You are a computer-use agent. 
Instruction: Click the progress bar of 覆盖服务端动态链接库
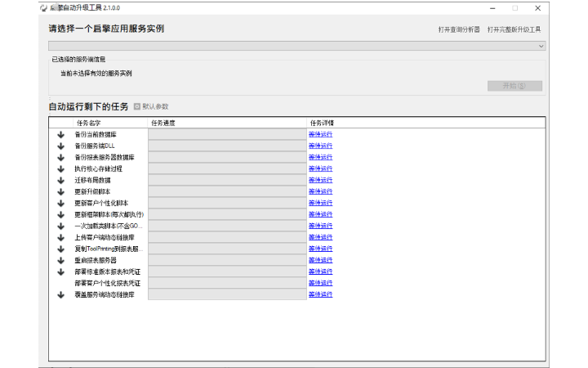(227, 294)
